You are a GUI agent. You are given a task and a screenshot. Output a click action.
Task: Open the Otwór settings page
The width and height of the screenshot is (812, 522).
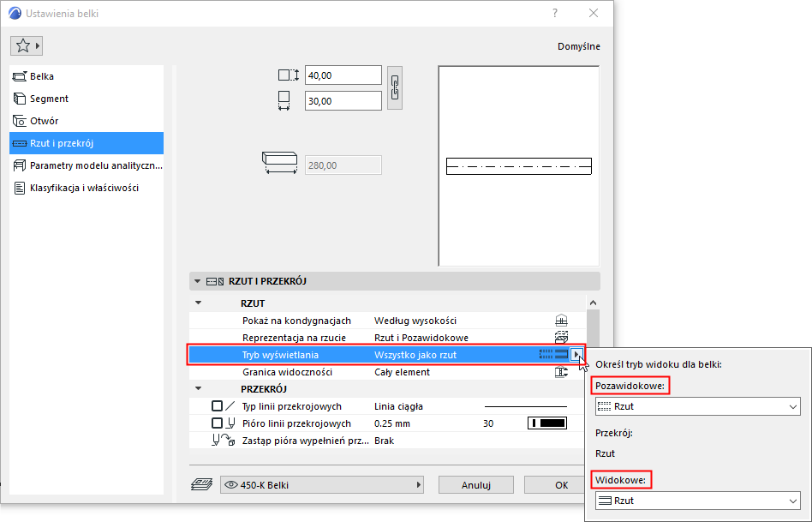click(x=87, y=121)
